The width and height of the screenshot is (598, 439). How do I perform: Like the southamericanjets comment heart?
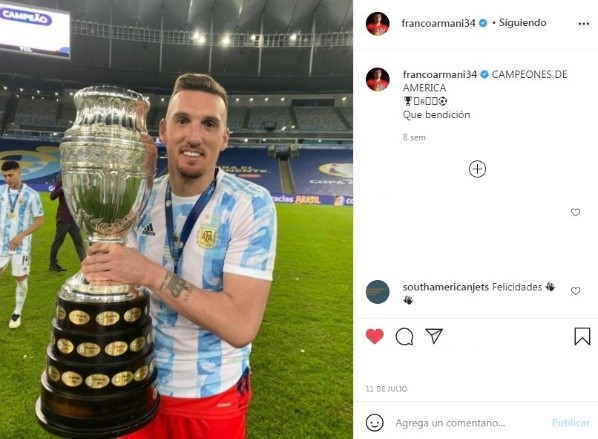[575, 291]
